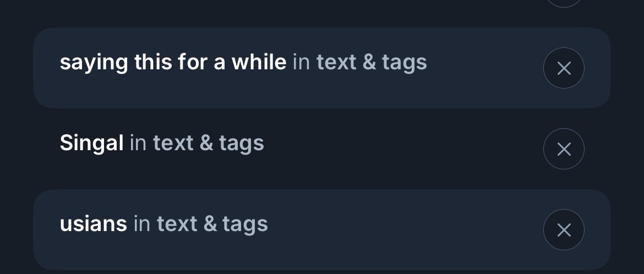The height and width of the screenshot is (274, 644).
Task: Click the word 'in' after 'Singal'
Action: pyautogui.click(x=138, y=144)
